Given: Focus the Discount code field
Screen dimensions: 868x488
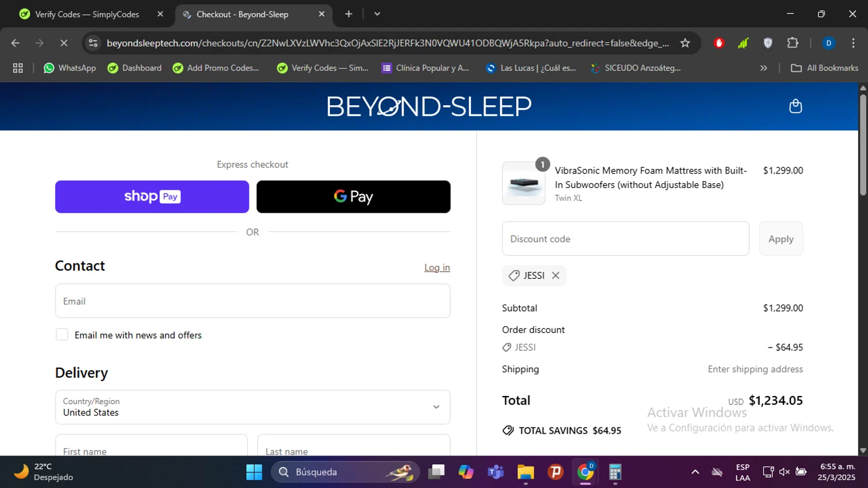Looking at the screenshot, I should pyautogui.click(x=626, y=239).
